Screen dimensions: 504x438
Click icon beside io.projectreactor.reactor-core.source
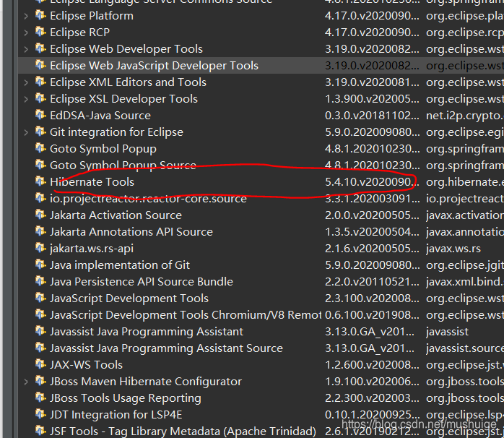pyautogui.click(x=40, y=198)
